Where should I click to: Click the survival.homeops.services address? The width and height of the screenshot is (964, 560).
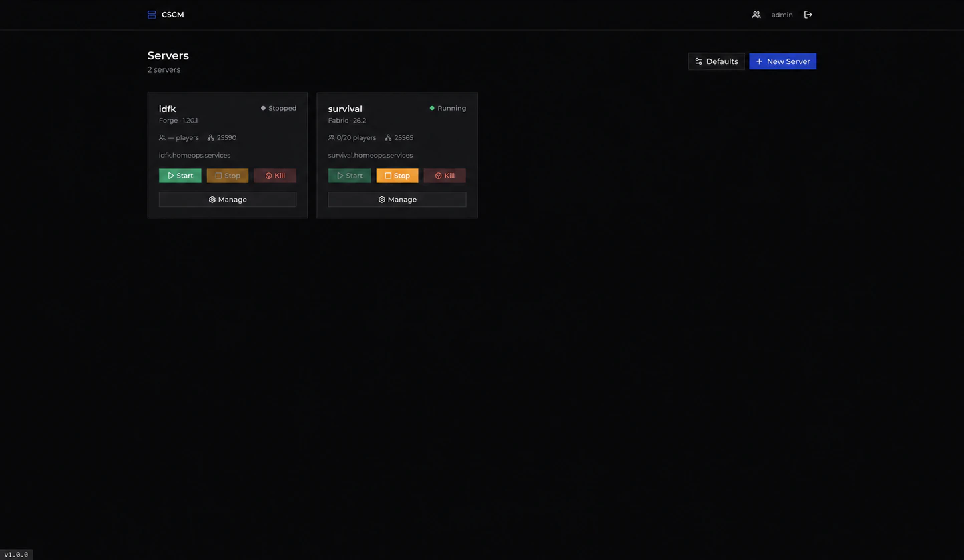371,155
